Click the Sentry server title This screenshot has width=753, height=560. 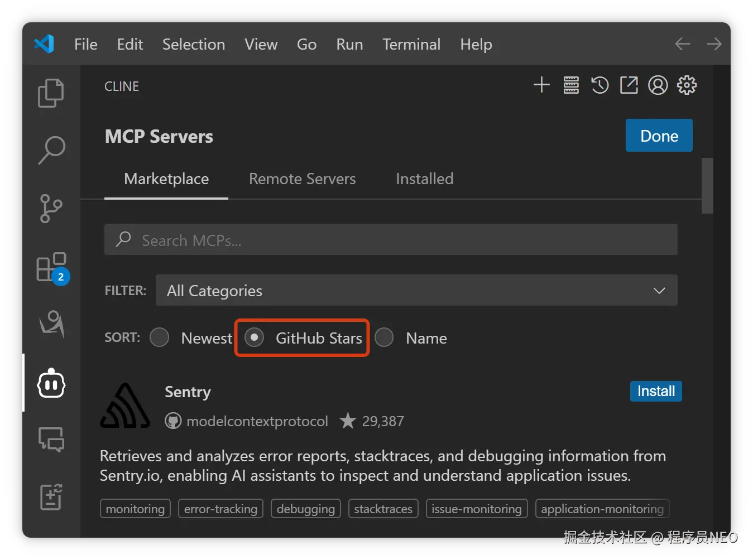pyautogui.click(x=188, y=392)
